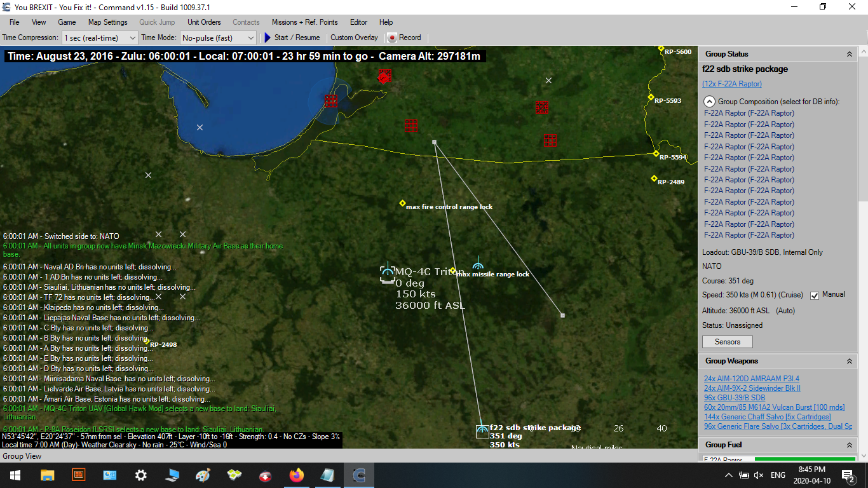
Task: Click the max fire control range lock diamond
Action: (402, 203)
